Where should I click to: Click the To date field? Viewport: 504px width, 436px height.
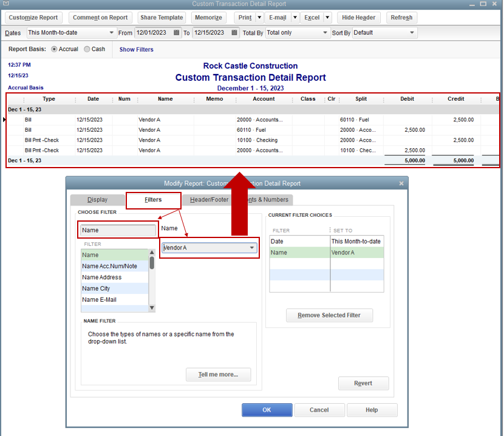point(212,33)
